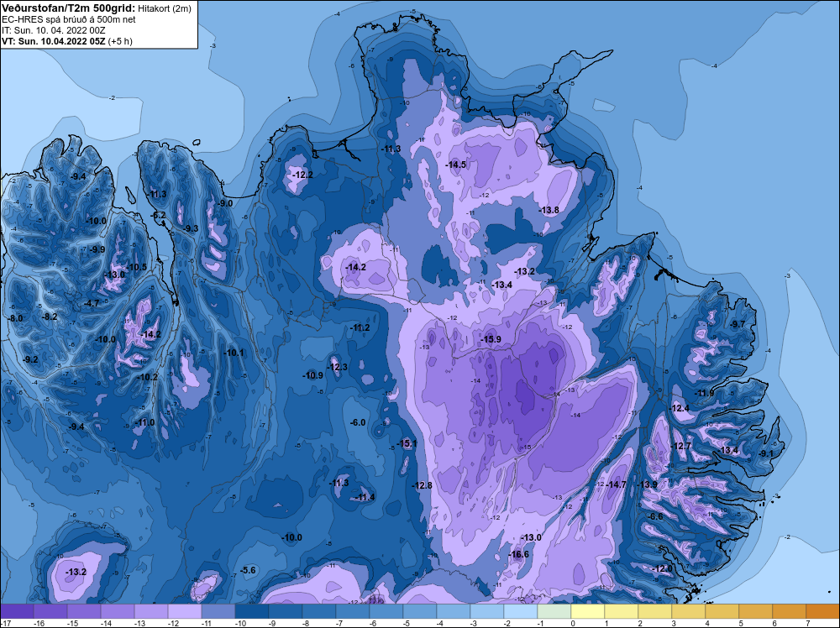Click the -12.3 temperature value
This screenshot has width=840, height=628.
(x=338, y=367)
